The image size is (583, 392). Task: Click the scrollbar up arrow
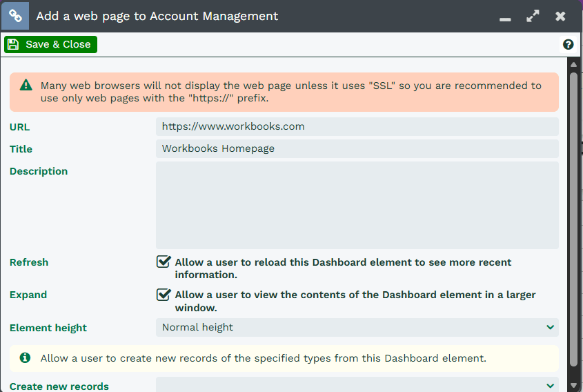click(x=573, y=65)
